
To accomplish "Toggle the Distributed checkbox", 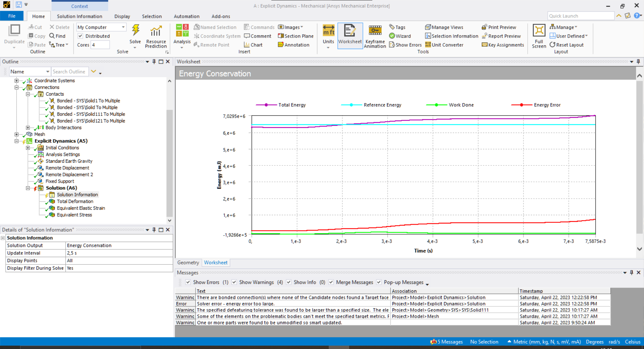I will click(x=80, y=36).
